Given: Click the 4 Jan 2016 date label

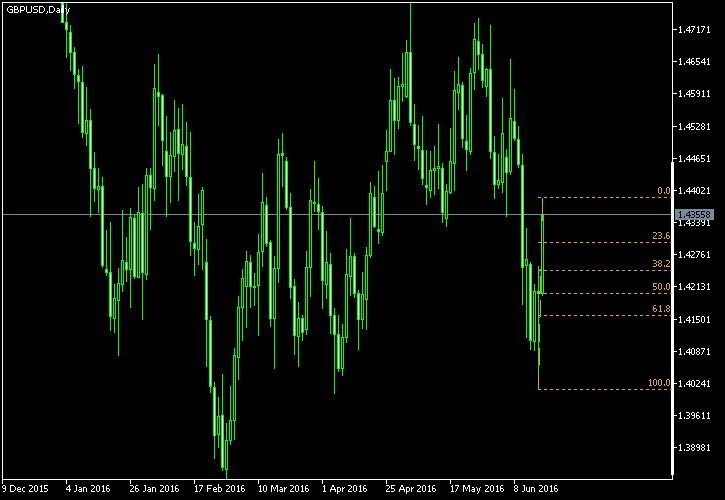Looking at the screenshot, I should [88, 488].
